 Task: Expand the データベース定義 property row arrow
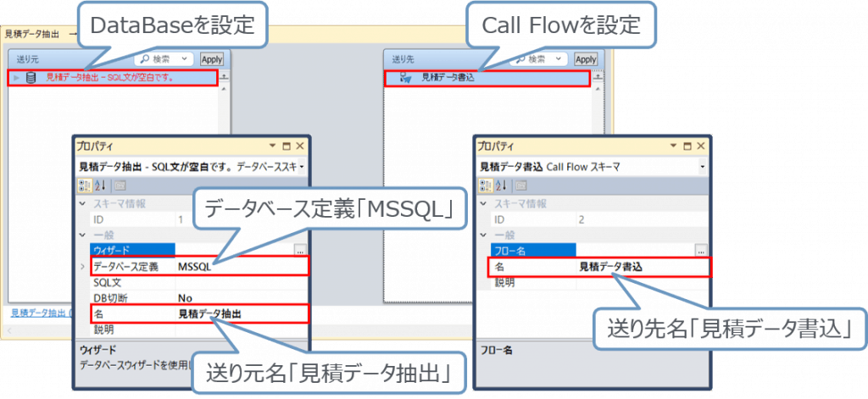[x=82, y=267]
